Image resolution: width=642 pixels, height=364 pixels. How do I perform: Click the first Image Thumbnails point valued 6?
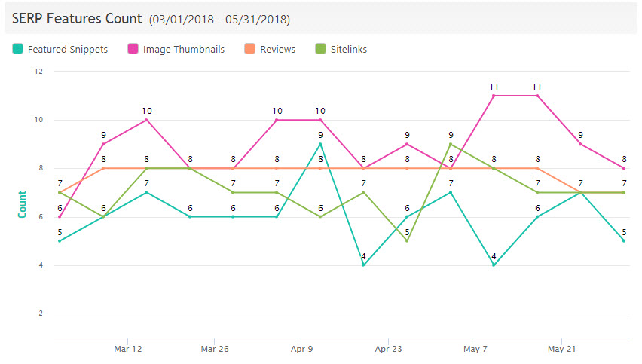coord(60,217)
